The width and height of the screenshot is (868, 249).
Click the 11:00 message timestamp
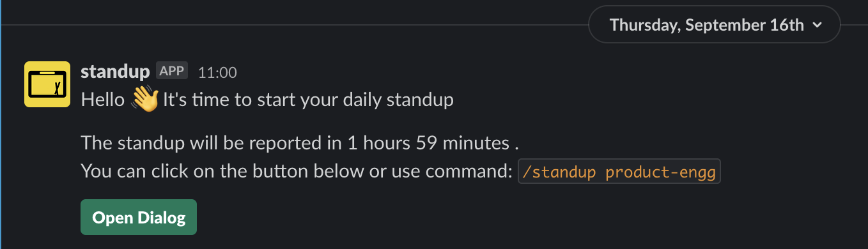coord(217,73)
